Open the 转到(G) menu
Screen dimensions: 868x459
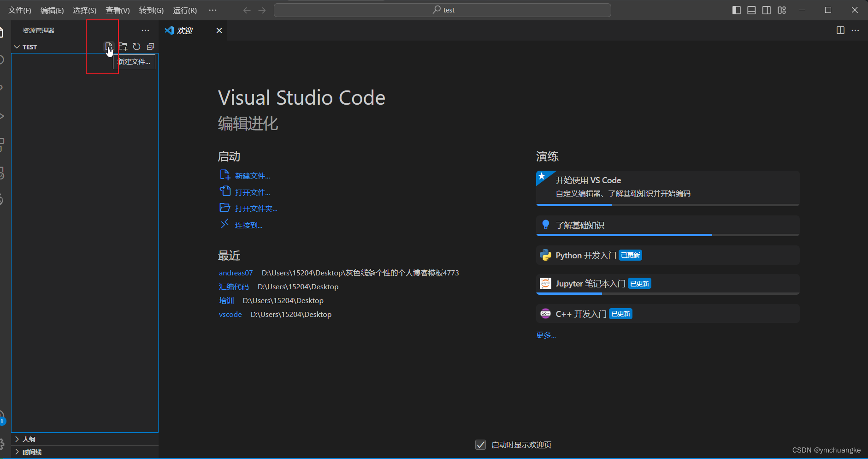point(151,10)
